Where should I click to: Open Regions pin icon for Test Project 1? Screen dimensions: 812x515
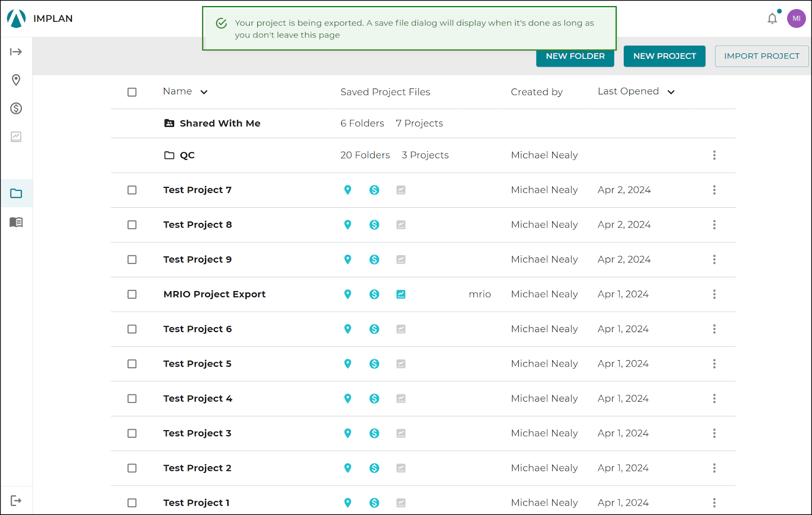pyautogui.click(x=348, y=503)
